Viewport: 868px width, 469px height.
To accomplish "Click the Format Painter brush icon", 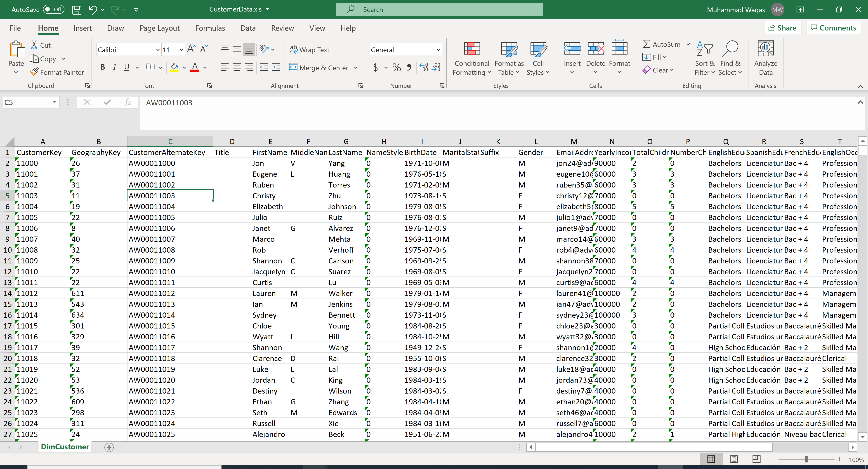I will (x=34, y=72).
